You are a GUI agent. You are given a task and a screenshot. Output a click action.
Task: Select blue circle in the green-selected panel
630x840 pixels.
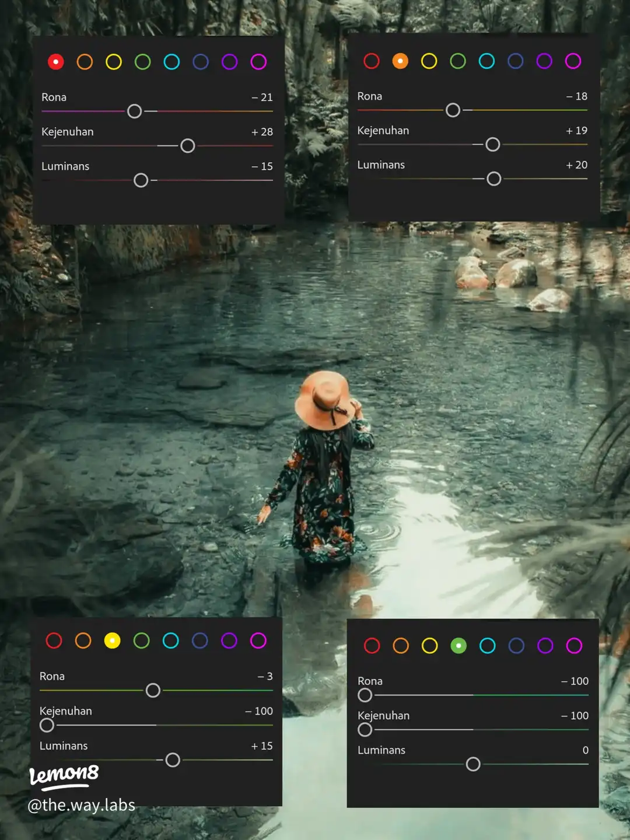516,646
